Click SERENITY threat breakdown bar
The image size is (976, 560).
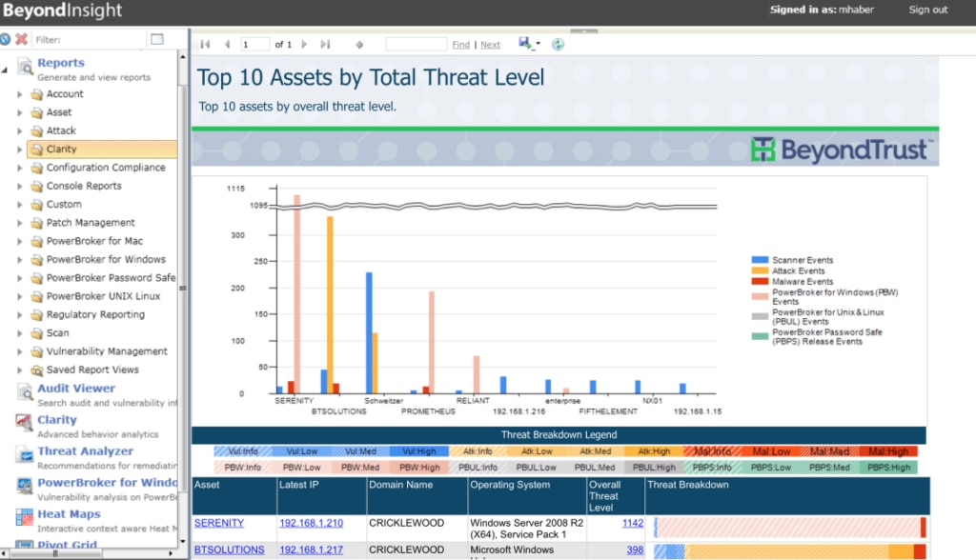coord(789,528)
